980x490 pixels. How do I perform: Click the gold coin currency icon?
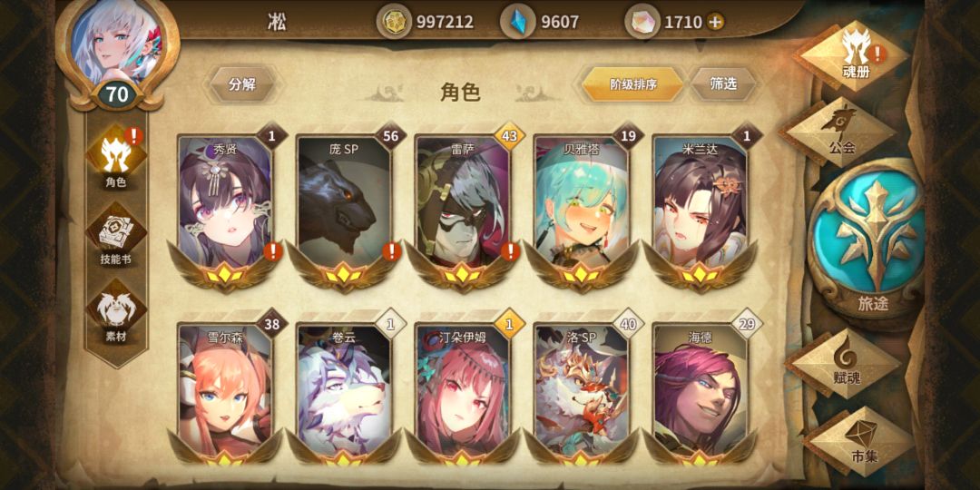394,23
